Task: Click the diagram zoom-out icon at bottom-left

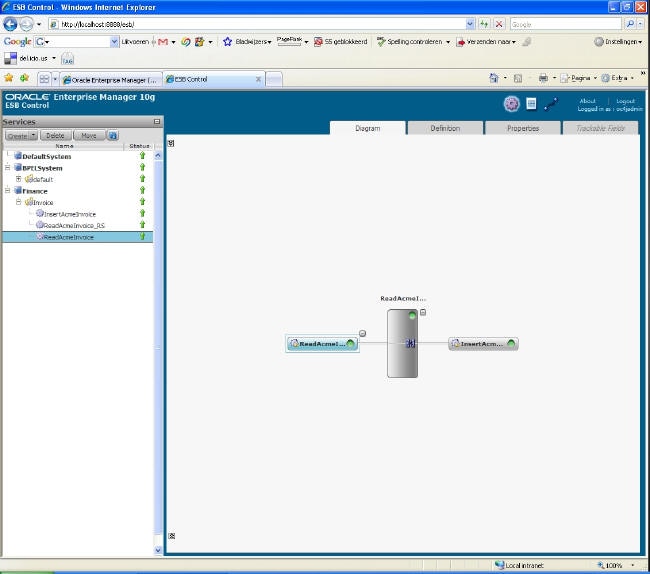Action: [x=172, y=536]
